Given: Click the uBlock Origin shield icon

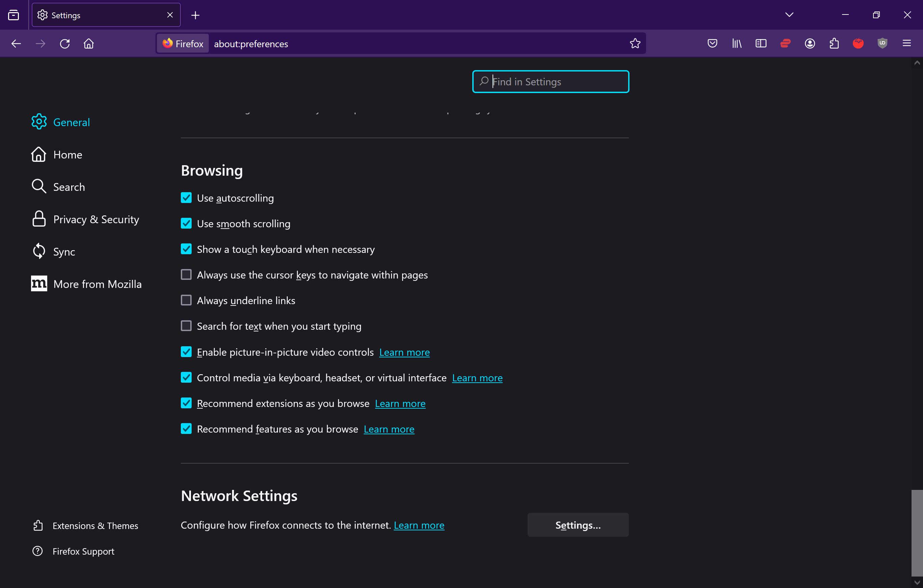Looking at the screenshot, I should click(883, 43).
